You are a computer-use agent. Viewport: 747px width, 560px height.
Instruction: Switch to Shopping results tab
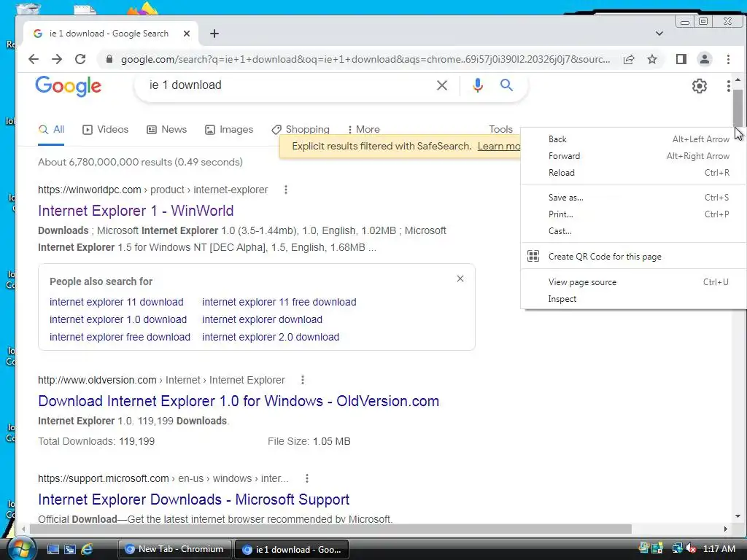click(x=300, y=130)
